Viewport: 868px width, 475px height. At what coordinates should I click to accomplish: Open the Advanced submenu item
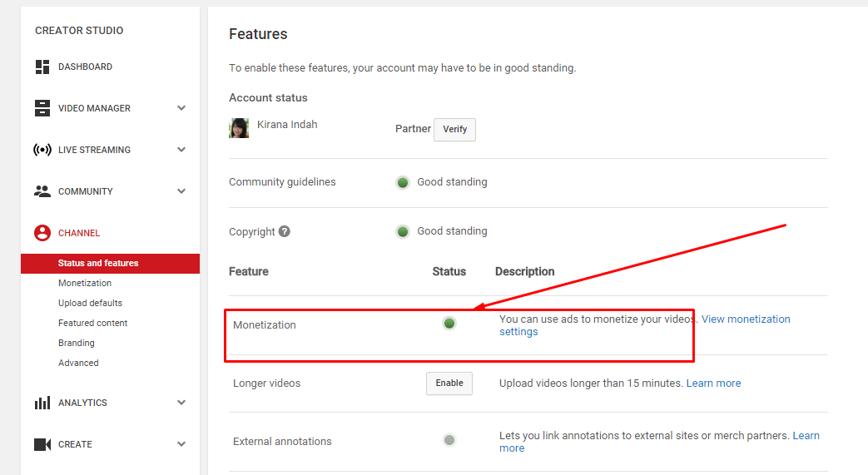78,363
